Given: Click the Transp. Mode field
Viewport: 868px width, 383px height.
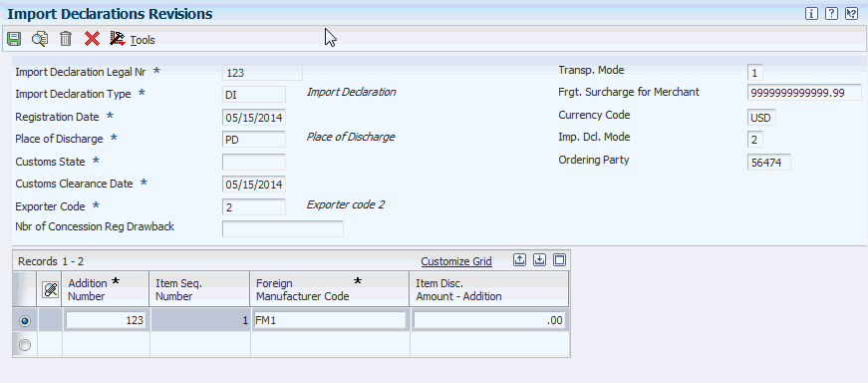Looking at the screenshot, I should pos(755,73).
